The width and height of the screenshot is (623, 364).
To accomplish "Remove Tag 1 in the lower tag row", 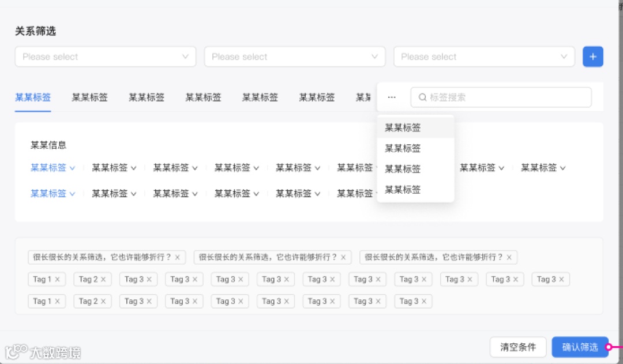I will pos(57,301).
